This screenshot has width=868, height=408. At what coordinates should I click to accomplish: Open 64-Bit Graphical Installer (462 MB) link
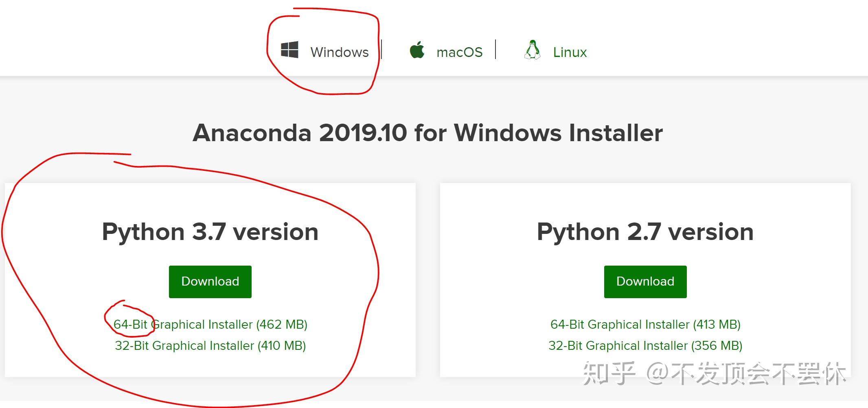210,324
